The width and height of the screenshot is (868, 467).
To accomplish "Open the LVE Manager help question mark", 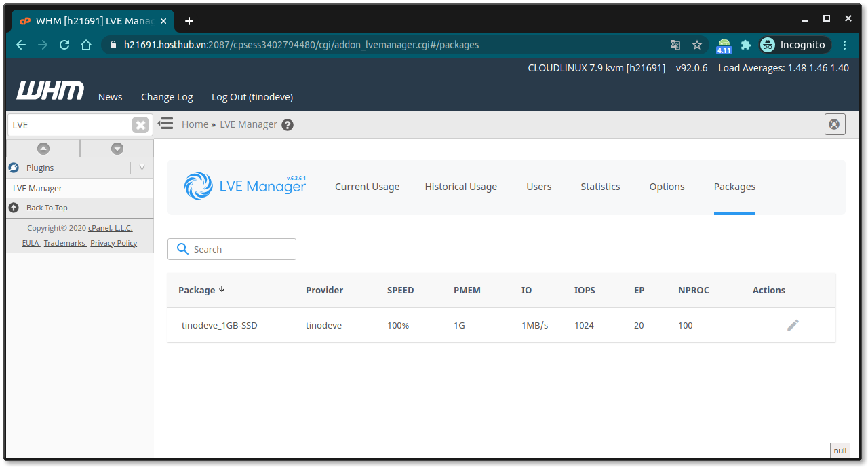I will click(288, 125).
